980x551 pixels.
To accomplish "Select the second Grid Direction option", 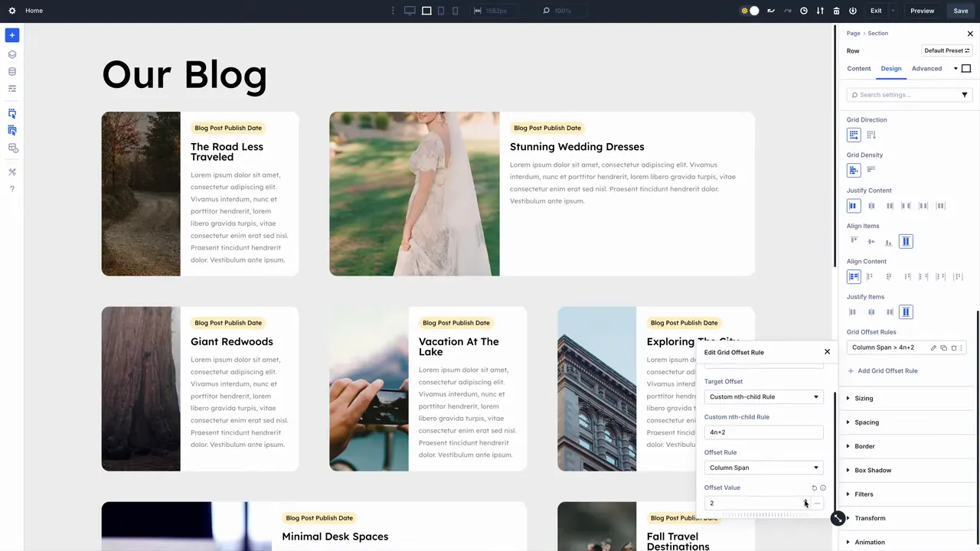I will click(x=871, y=135).
